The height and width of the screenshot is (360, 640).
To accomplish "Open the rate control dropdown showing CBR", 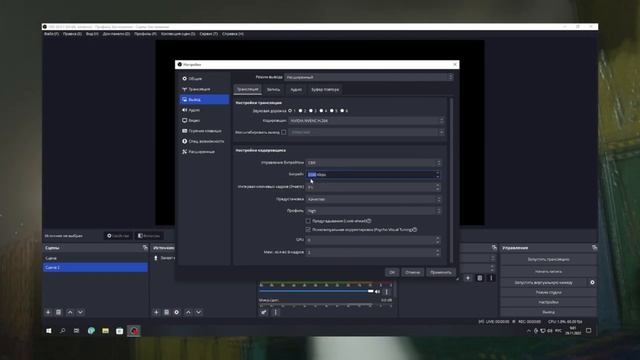I will [x=373, y=162].
